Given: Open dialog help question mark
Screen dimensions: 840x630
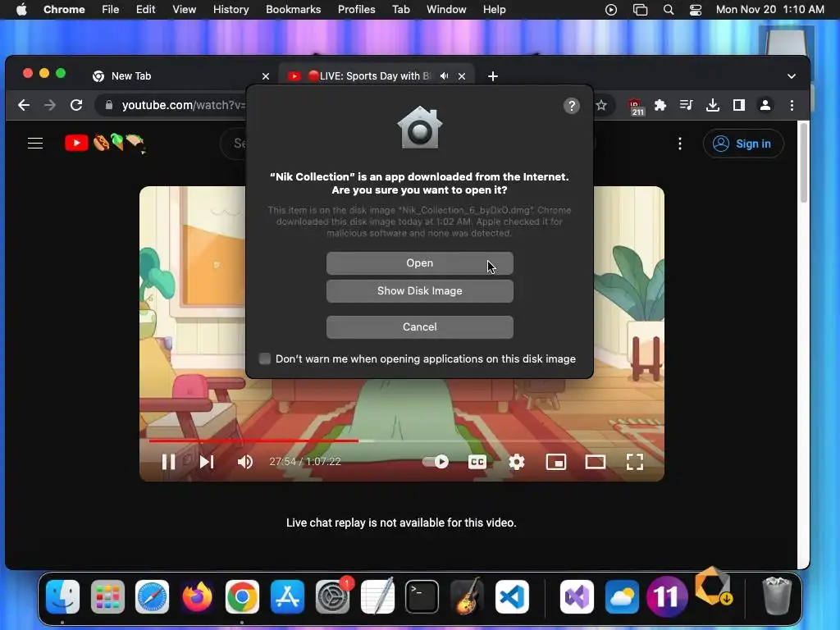Looking at the screenshot, I should click(x=572, y=106).
